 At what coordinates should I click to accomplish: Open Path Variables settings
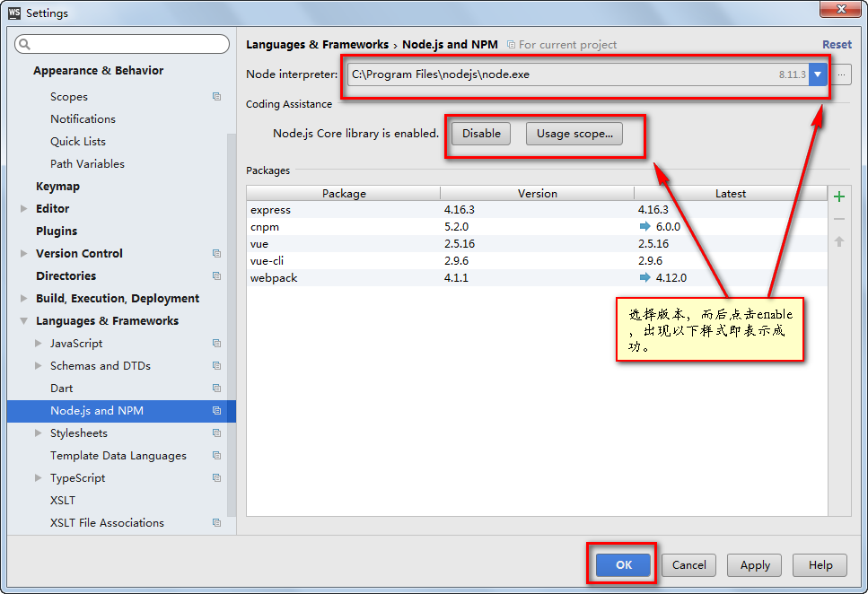87,164
